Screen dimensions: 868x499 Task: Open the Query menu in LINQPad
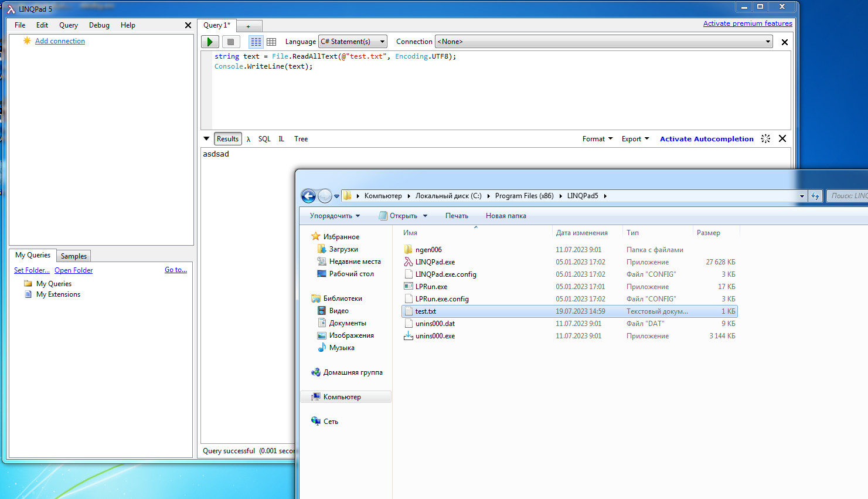point(69,25)
